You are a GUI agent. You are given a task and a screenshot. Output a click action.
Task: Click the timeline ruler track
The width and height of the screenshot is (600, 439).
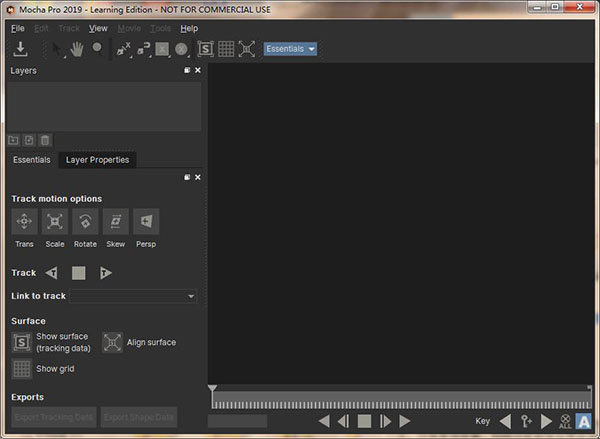click(401, 400)
